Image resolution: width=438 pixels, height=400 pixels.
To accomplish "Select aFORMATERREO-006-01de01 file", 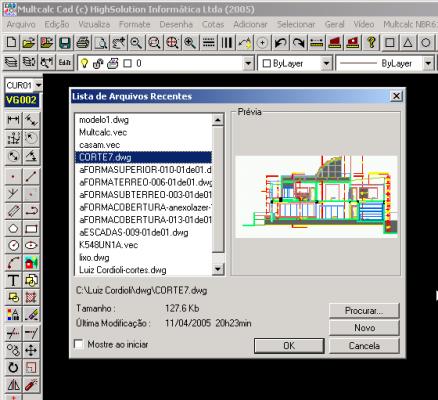I will pos(144,182).
